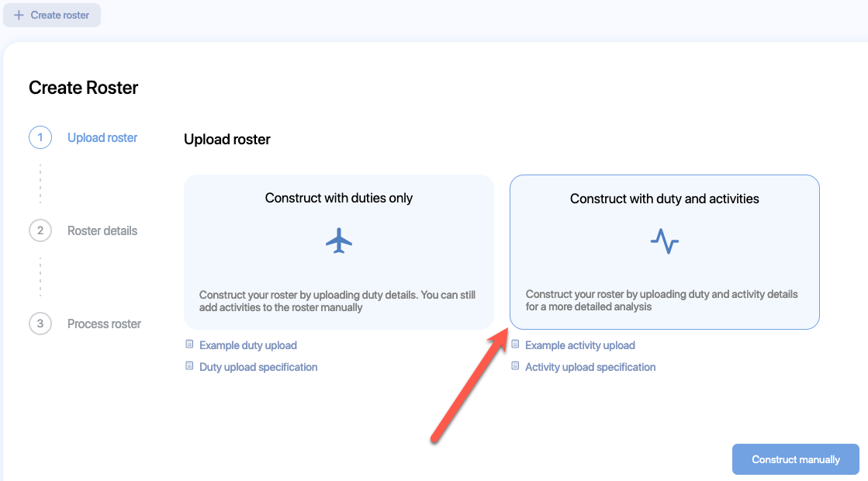
Task: Select step 1 circle in wizard
Action: 40,137
